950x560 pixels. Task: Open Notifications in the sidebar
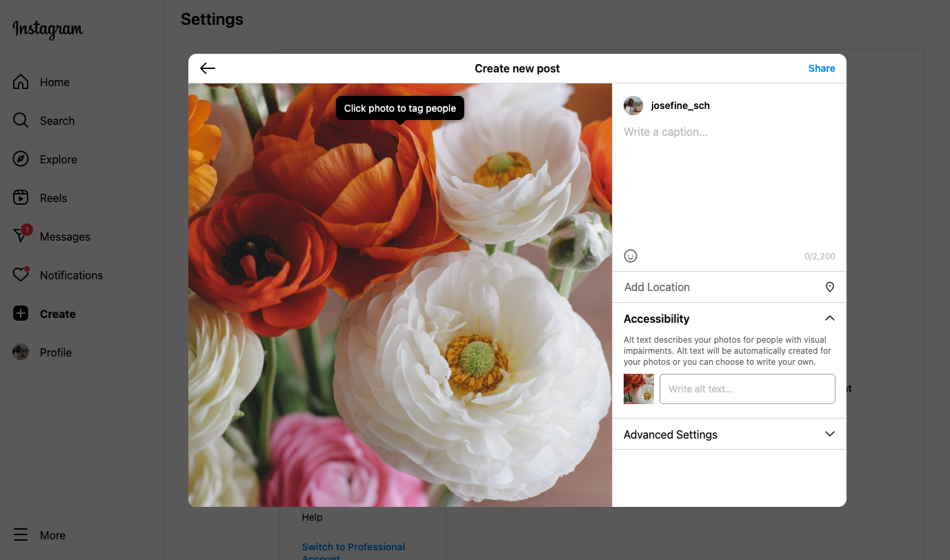(71, 275)
